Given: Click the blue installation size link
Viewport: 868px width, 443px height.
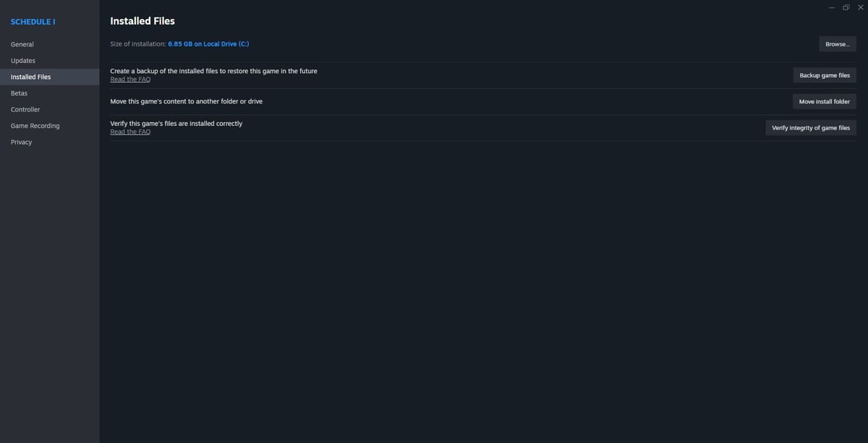Looking at the screenshot, I should (208, 43).
